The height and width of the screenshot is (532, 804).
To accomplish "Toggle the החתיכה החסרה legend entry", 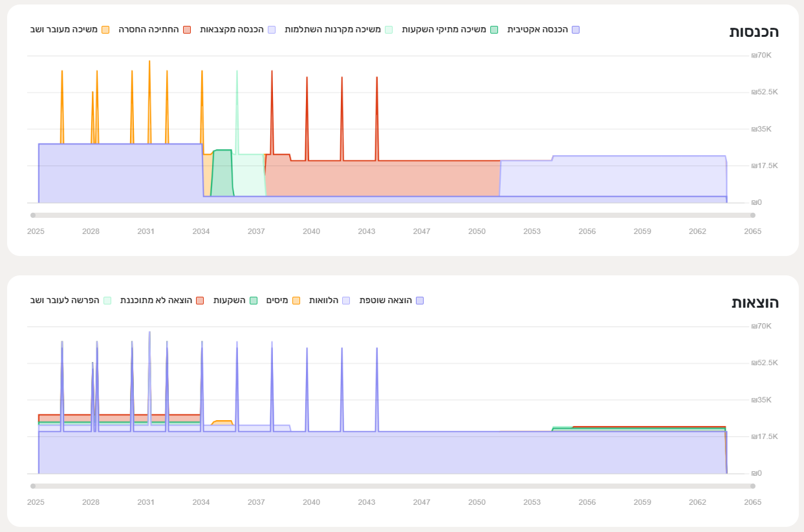I will tap(187, 30).
